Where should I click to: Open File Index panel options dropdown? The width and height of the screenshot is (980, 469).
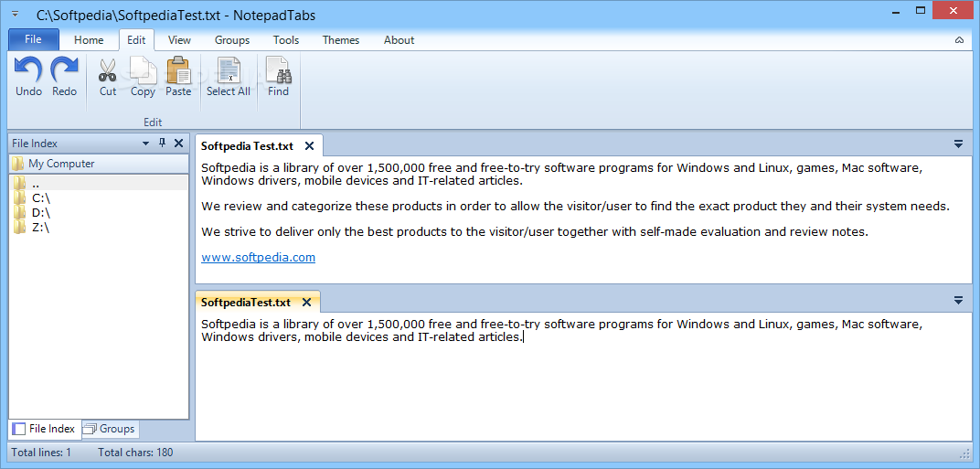tap(146, 144)
